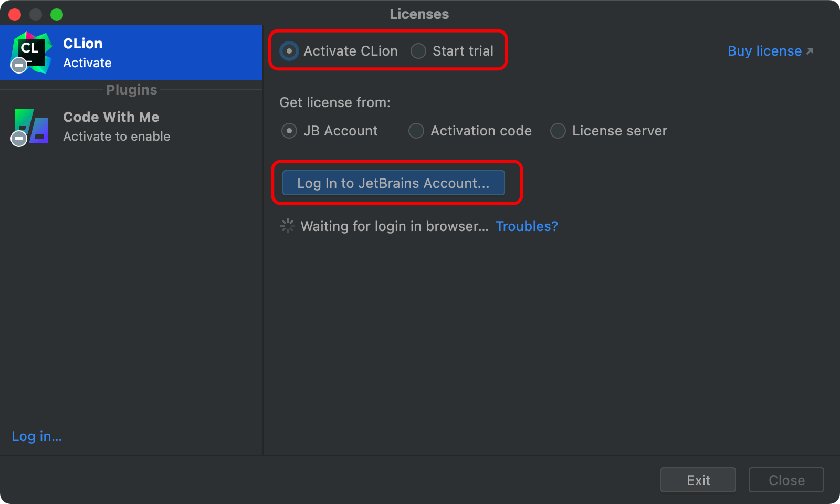Click the Code With Me plugin icon
This screenshot has height=504, width=840.
pos(33,125)
